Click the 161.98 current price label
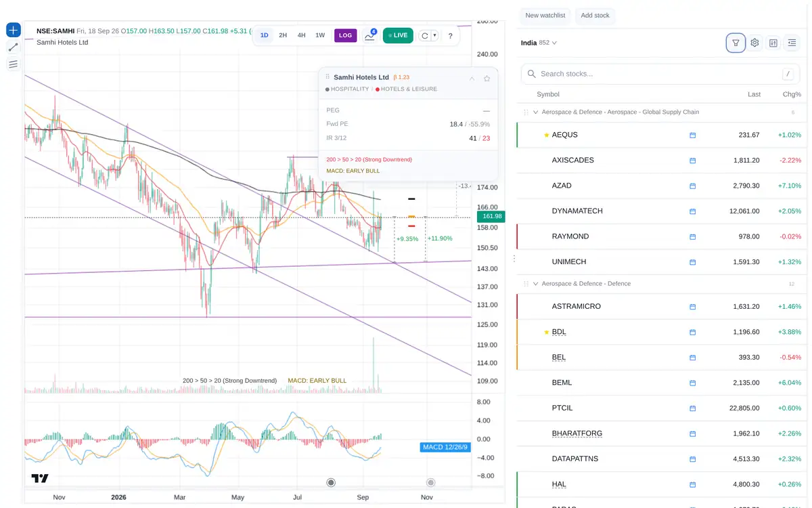This screenshot has height=508, width=812. [x=491, y=217]
